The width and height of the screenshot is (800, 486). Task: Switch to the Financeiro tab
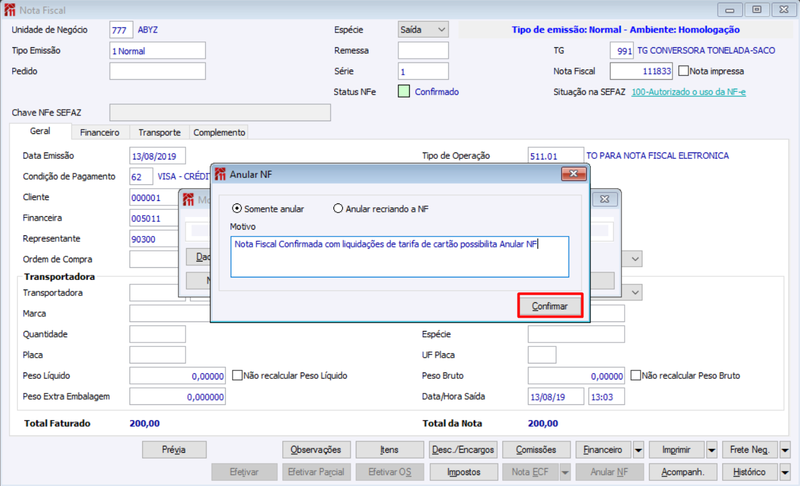click(x=99, y=132)
